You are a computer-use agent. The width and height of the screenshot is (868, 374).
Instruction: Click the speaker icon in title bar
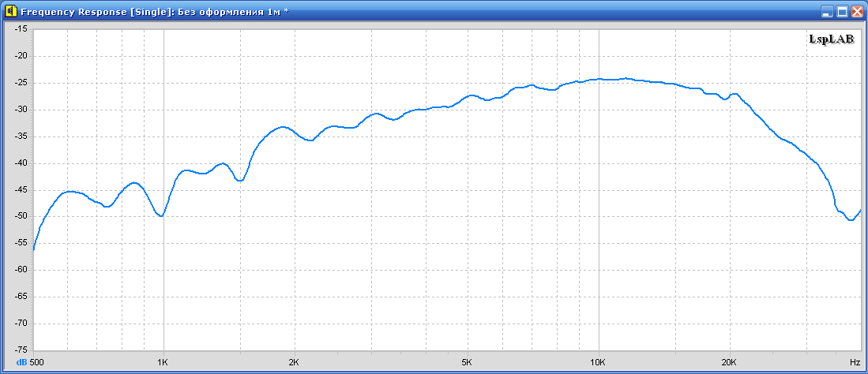click(10, 11)
